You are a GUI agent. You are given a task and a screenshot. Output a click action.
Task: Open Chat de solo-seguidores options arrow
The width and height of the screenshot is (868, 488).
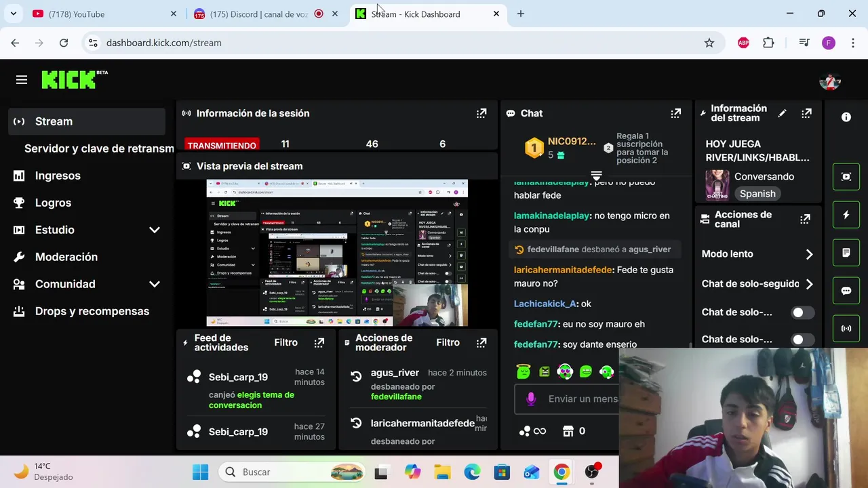tap(809, 284)
